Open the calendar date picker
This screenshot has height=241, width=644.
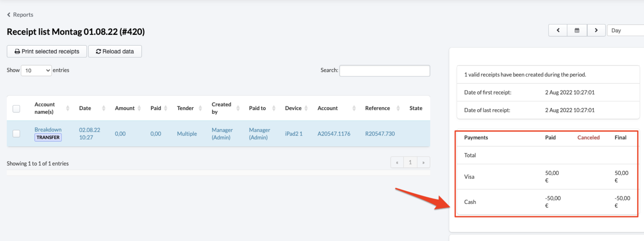point(577,30)
